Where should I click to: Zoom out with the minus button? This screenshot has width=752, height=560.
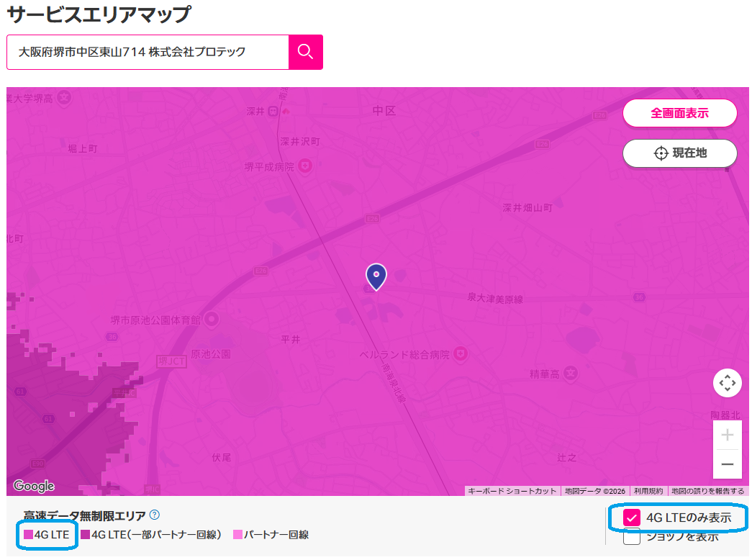pos(727,464)
